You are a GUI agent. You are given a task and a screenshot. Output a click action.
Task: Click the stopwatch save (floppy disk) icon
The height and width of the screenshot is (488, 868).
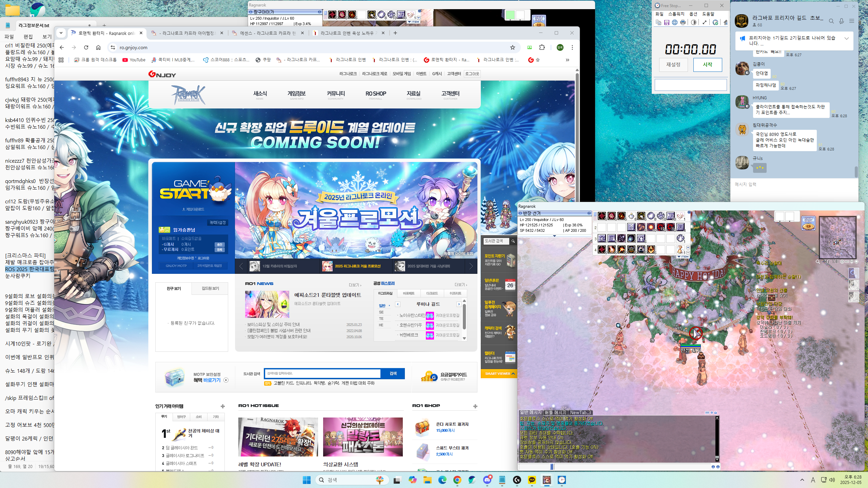pyautogui.click(x=667, y=22)
